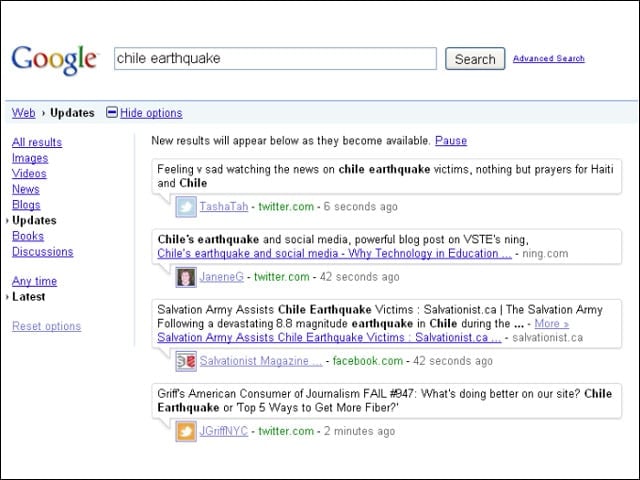This screenshot has height=480, width=640.
Task: Click Salvationist Magazine's '42 seconds ago' timestamp
Action: [453, 361]
